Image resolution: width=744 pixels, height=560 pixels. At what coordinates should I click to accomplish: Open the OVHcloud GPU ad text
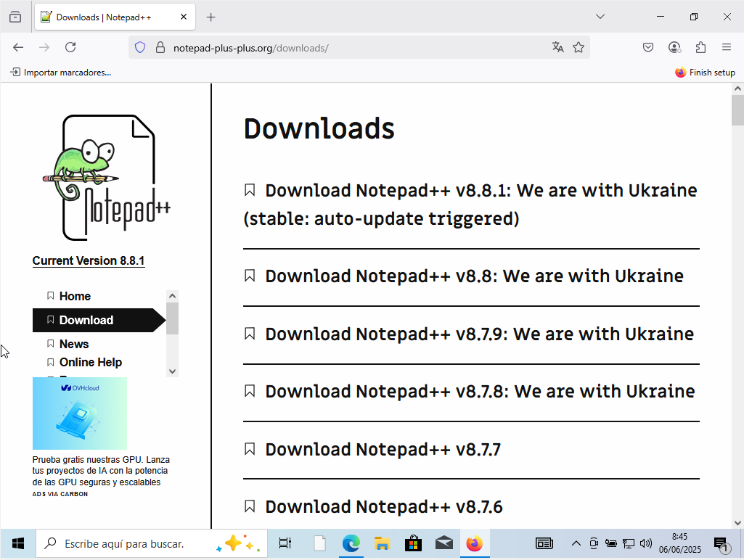point(101,471)
